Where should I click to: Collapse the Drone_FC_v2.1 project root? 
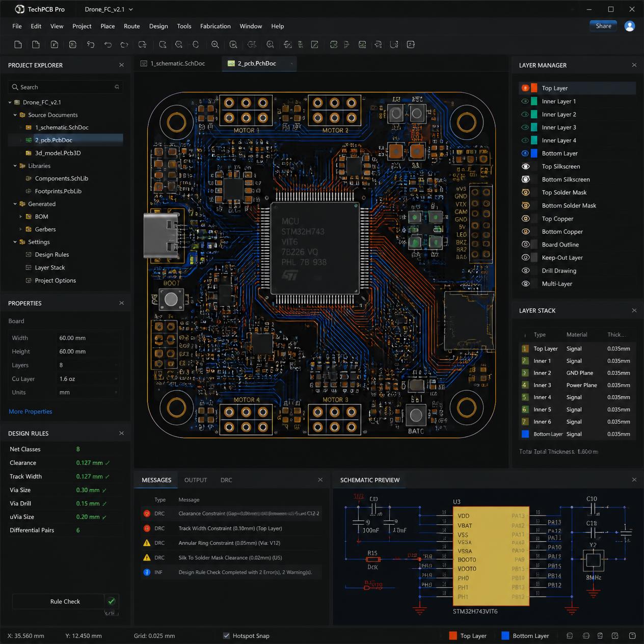pyautogui.click(x=10, y=102)
